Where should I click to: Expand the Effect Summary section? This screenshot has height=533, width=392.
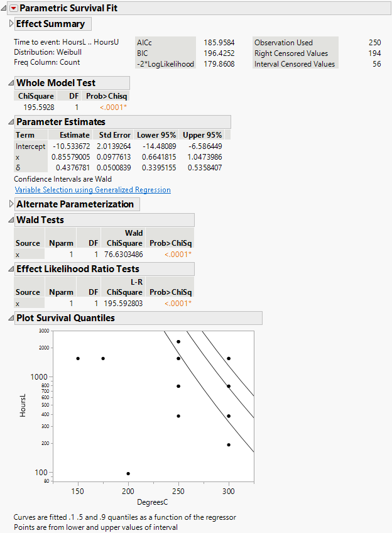click(x=11, y=23)
